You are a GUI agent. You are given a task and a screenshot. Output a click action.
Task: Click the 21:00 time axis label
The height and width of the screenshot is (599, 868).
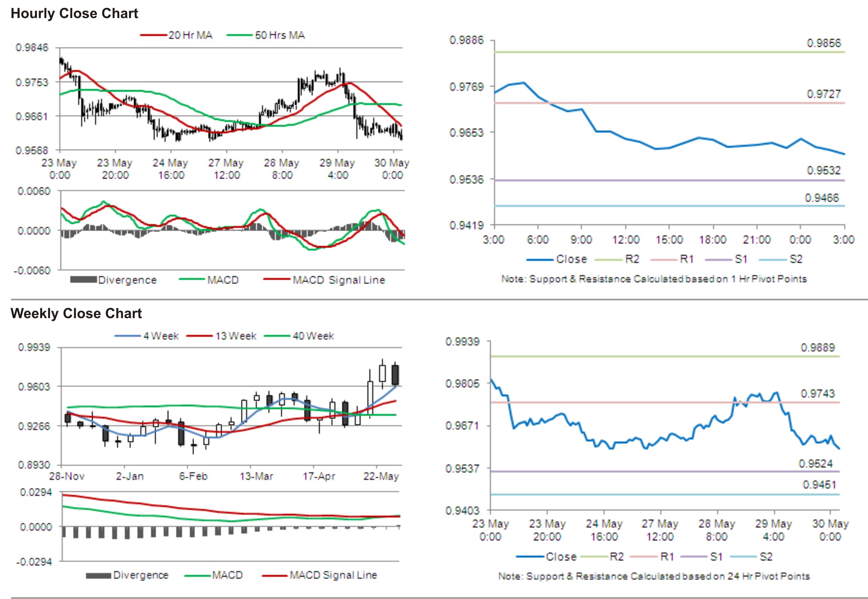(757, 240)
